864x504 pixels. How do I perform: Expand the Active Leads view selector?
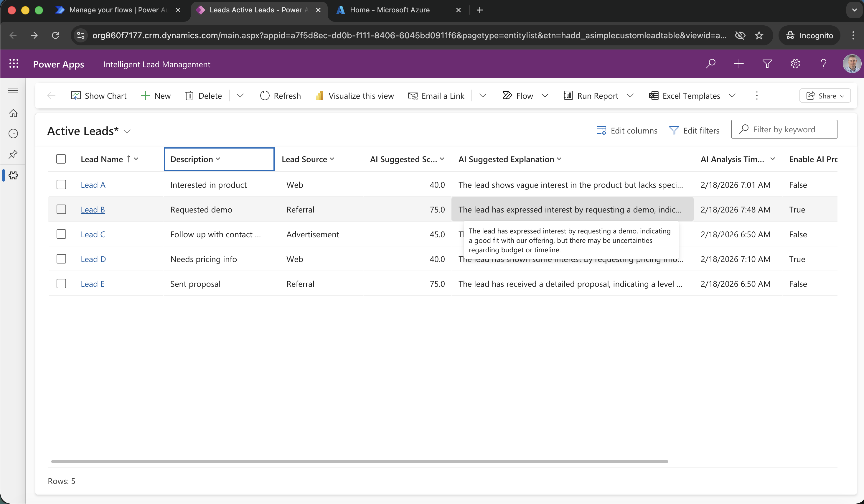[127, 131]
